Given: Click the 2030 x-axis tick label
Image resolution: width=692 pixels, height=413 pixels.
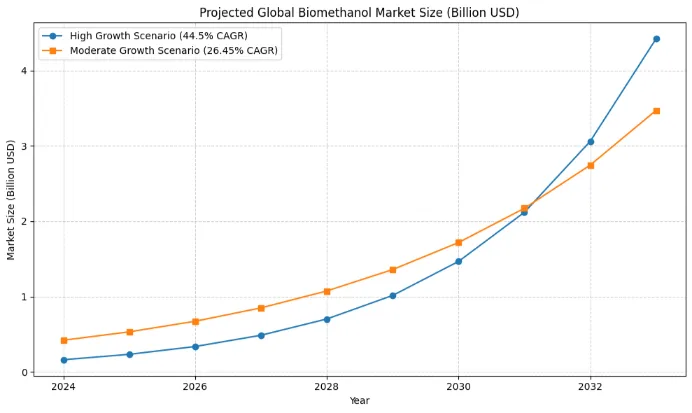Looking at the screenshot, I should click(459, 387).
